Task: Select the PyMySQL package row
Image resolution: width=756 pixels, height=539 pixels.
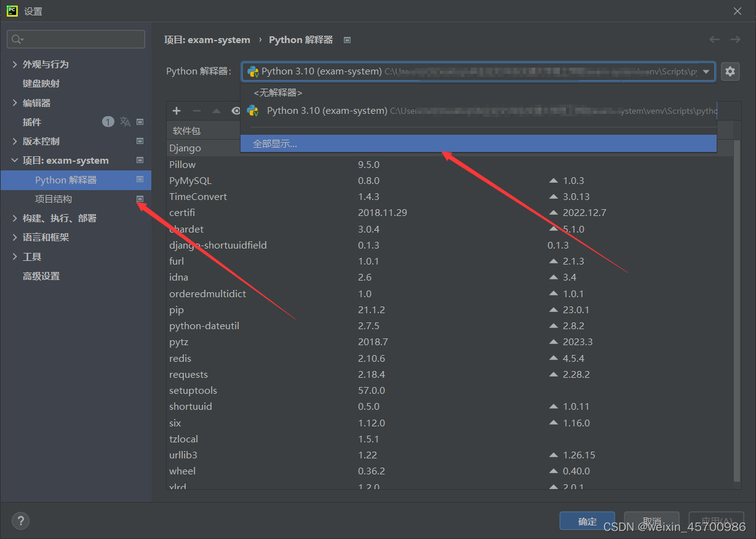Action: point(450,180)
